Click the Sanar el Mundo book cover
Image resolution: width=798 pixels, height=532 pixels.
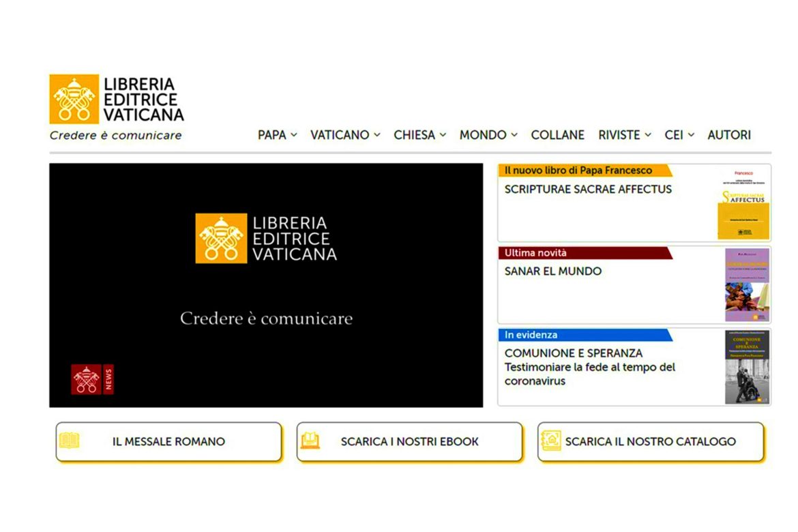point(747,285)
